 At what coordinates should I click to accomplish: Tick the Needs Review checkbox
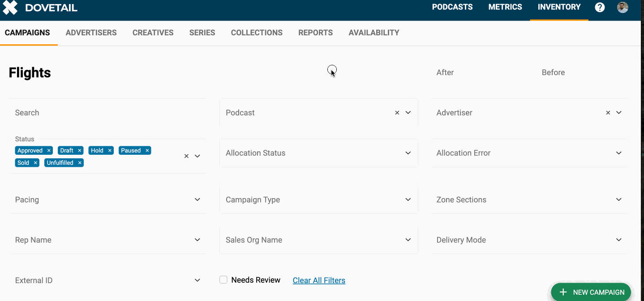[x=223, y=280]
